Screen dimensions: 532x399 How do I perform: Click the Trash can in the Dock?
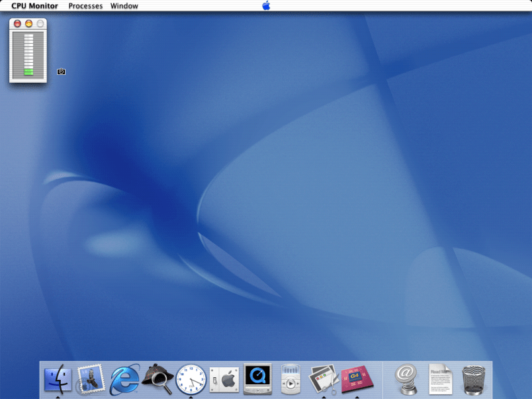[474, 380]
